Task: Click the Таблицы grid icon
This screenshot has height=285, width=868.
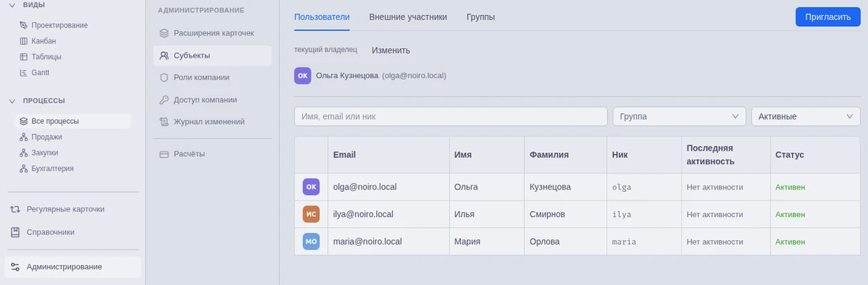Action: pos(23,57)
